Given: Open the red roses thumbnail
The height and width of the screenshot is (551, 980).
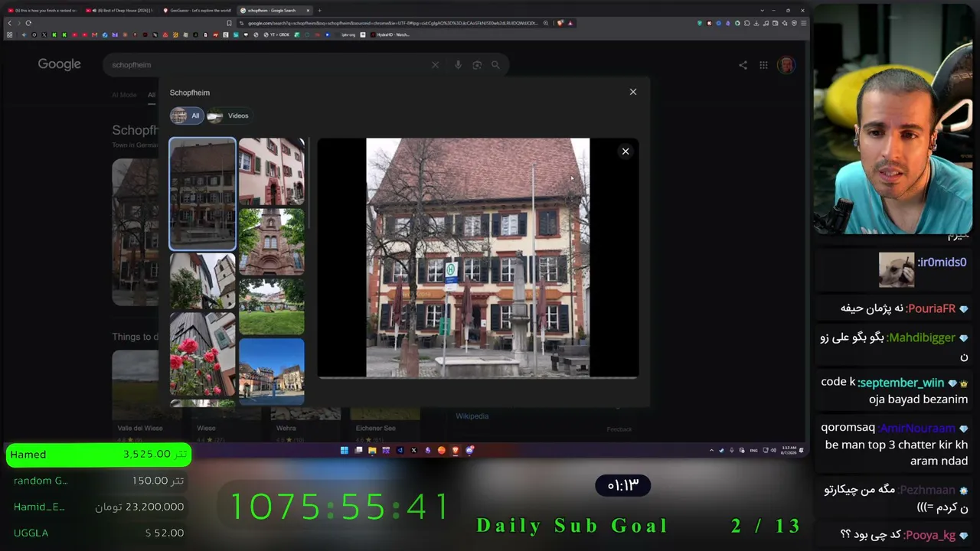Looking at the screenshot, I should point(203,354).
